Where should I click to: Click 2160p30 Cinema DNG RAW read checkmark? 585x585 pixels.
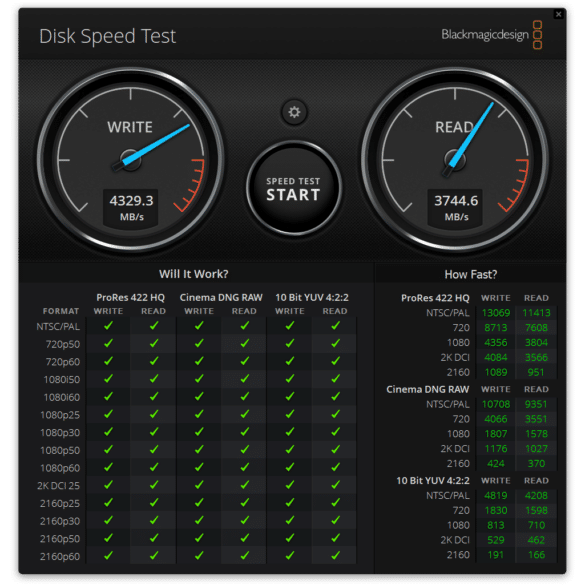pyautogui.click(x=244, y=520)
